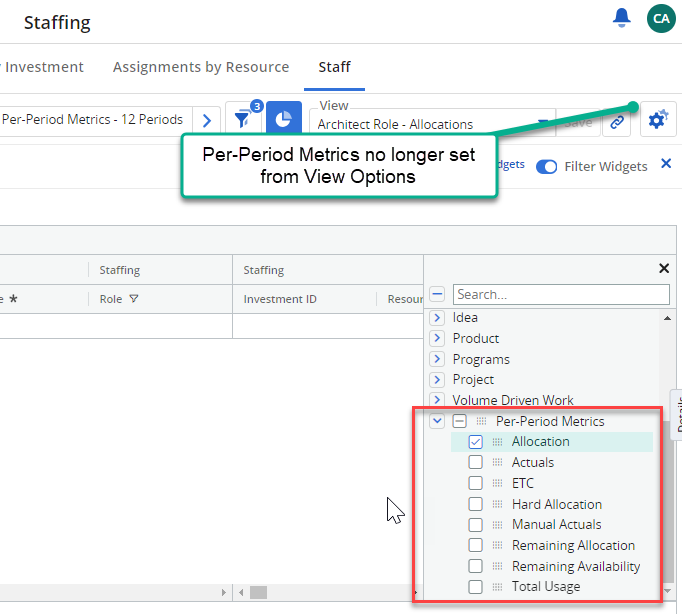Check the Total Usage checkbox
The width and height of the screenshot is (682, 614).
pos(475,587)
